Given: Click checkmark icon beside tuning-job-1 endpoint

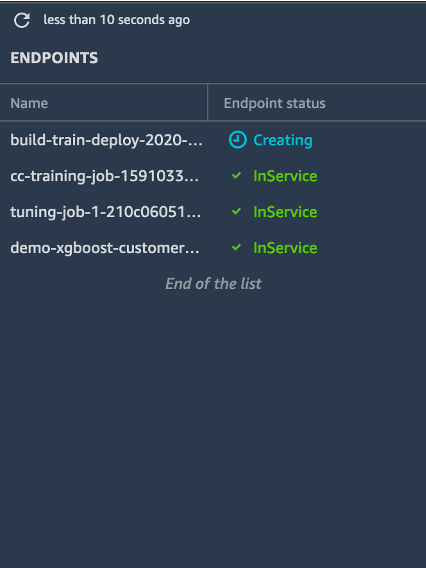Looking at the screenshot, I should [237, 212].
